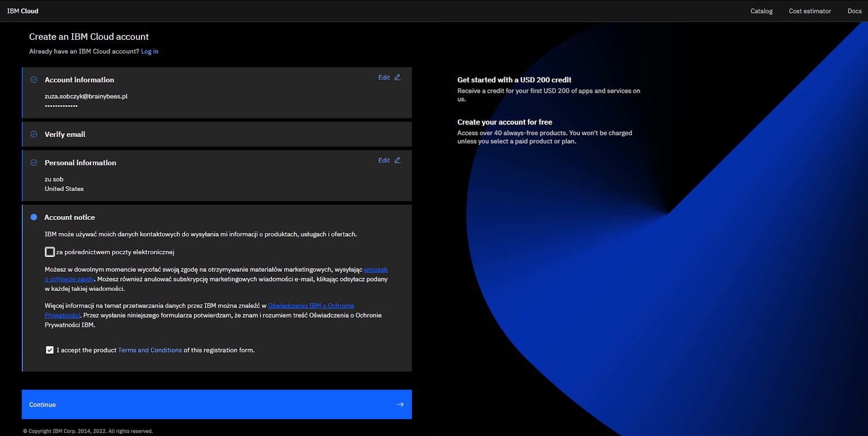Click the Log in link

[150, 51]
